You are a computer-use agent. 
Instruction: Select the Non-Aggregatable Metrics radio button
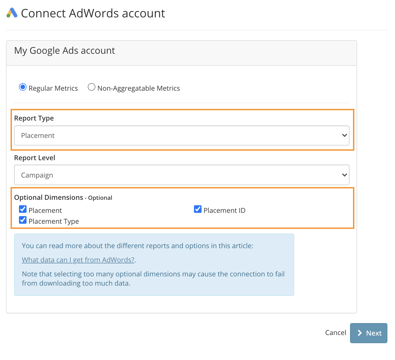pyautogui.click(x=91, y=87)
